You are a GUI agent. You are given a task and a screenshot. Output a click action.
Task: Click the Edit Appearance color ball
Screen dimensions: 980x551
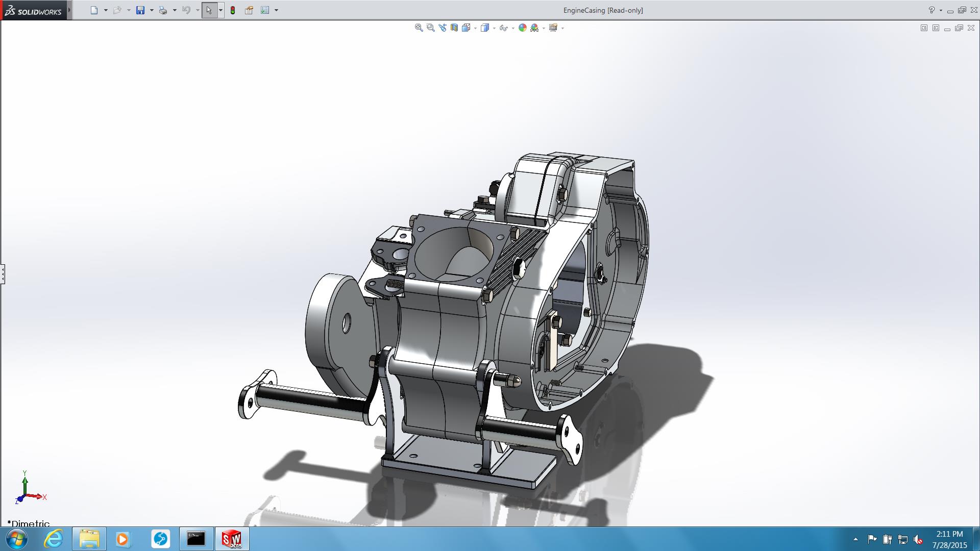pyautogui.click(x=522, y=28)
